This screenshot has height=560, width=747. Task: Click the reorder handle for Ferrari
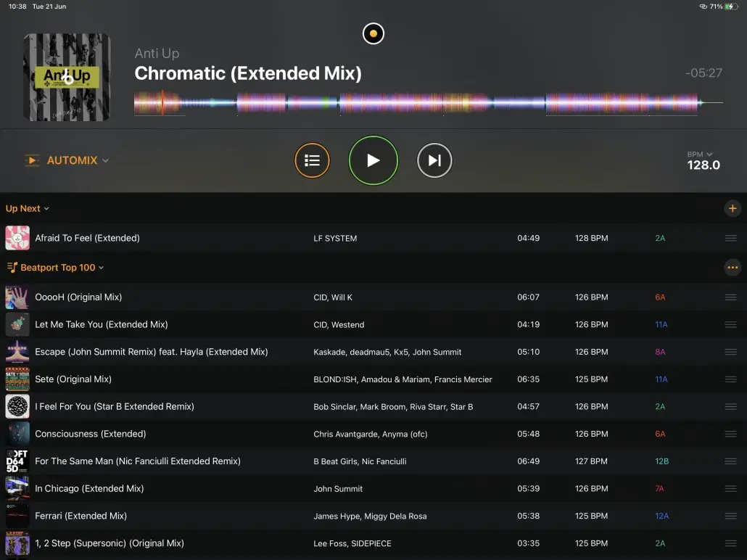[x=731, y=516]
